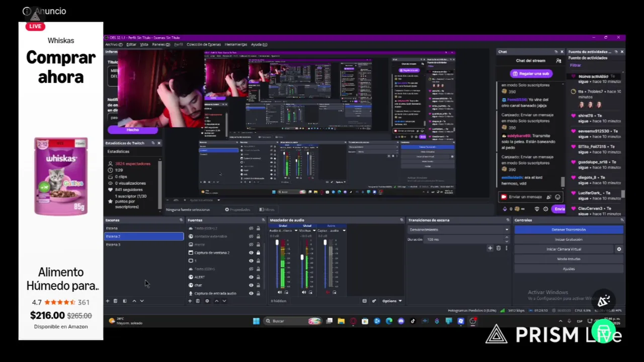The image size is (644, 362).
Task: Adjust second mixer channel volume fader
Action: point(302,257)
